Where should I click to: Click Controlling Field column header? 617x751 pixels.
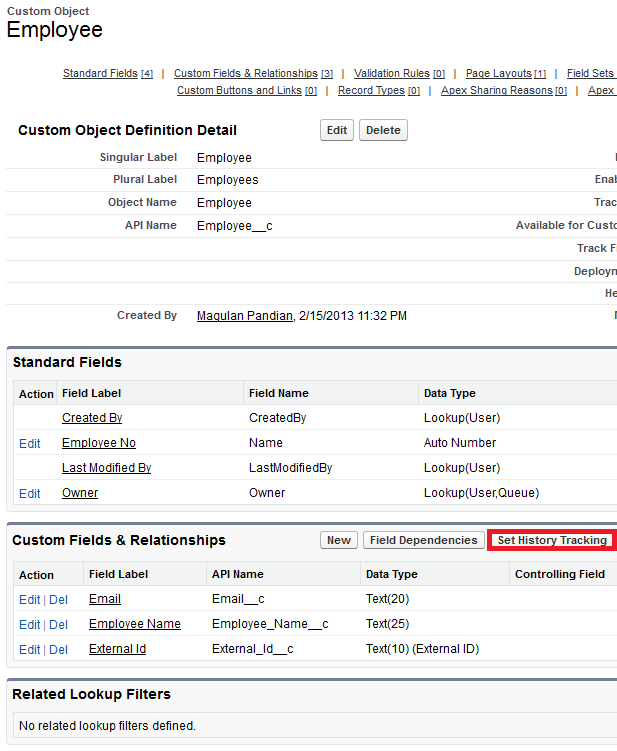560,574
